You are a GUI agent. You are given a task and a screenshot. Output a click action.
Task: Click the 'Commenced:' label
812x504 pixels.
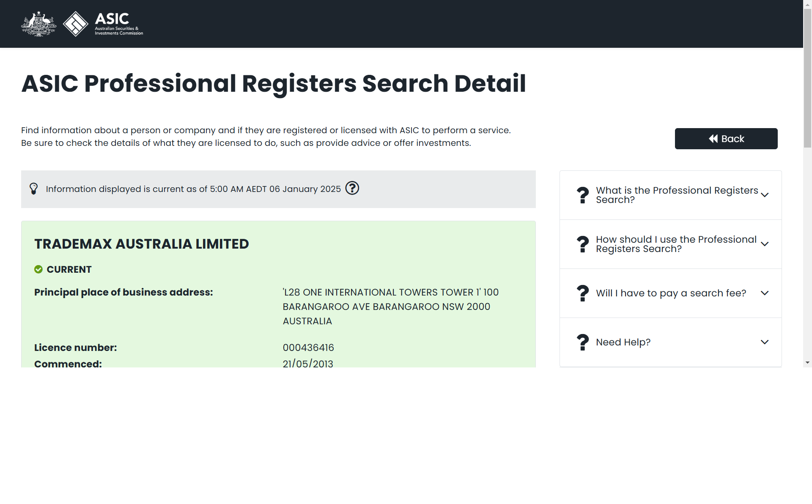(68, 364)
